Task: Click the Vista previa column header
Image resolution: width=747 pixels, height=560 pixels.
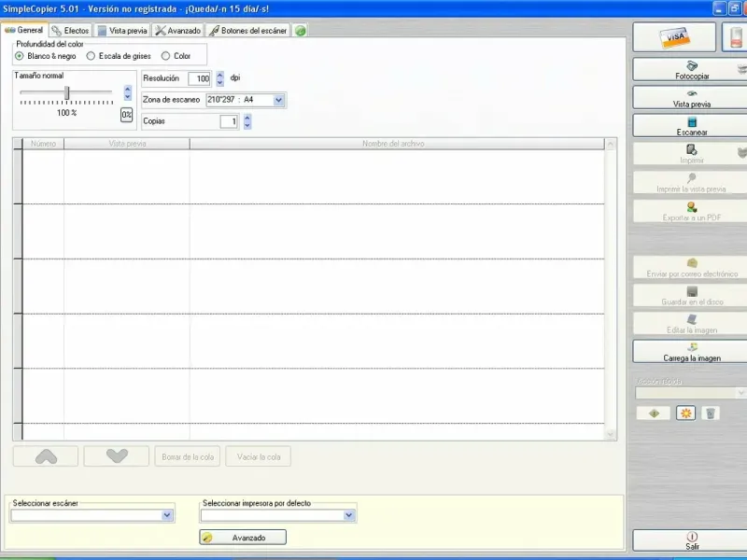Action: pyautogui.click(x=127, y=144)
